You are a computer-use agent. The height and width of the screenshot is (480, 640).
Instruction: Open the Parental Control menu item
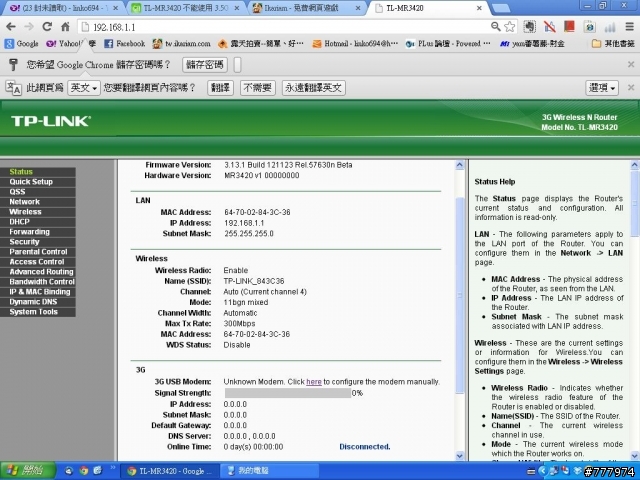click(x=38, y=252)
